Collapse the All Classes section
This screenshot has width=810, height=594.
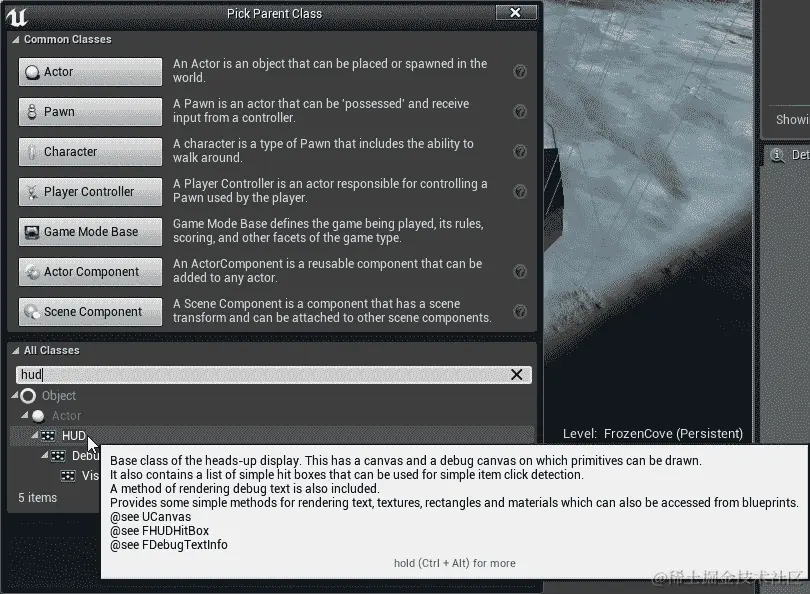(x=15, y=351)
